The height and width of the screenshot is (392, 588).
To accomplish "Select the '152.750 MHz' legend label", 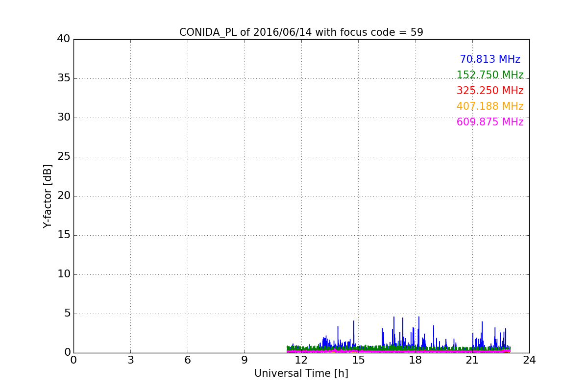I will (490, 75).
